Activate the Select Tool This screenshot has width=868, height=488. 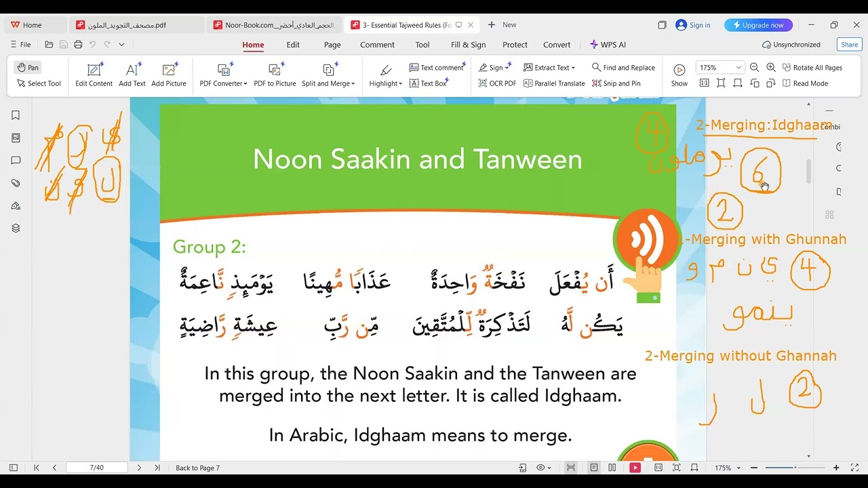[39, 83]
